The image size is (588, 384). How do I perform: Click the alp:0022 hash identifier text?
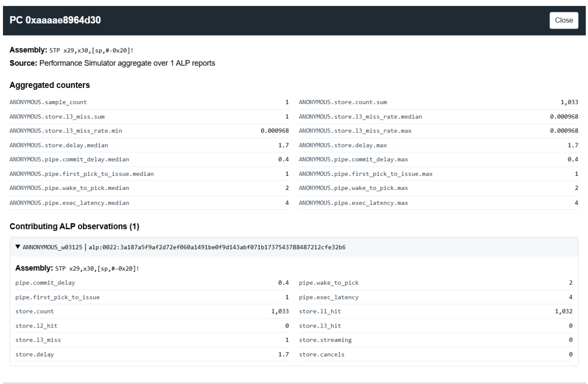click(x=217, y=247)
